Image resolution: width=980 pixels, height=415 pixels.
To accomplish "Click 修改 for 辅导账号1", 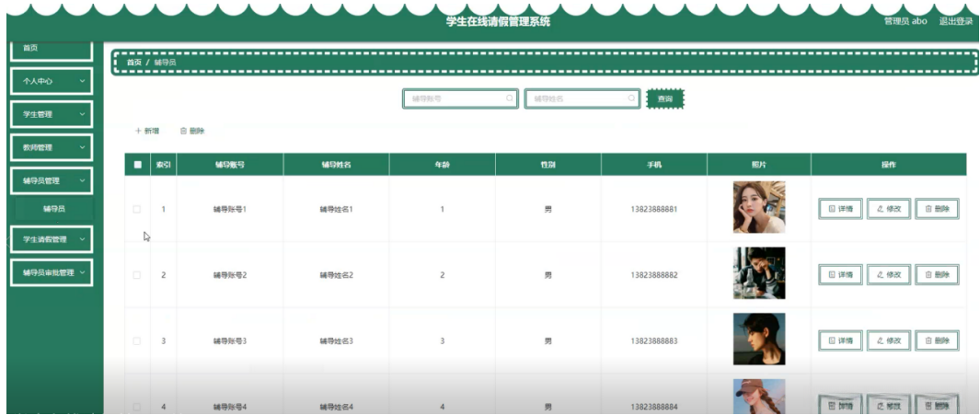I will point(889,209).
